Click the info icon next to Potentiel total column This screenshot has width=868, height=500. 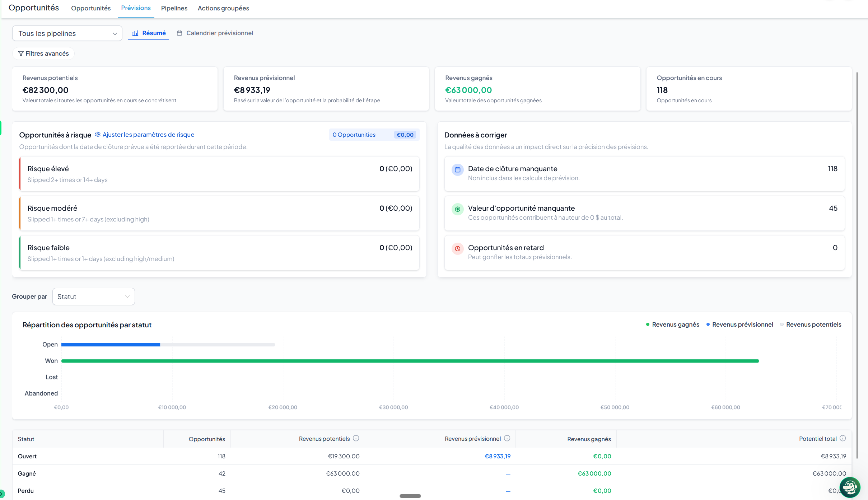click(843, 438)
